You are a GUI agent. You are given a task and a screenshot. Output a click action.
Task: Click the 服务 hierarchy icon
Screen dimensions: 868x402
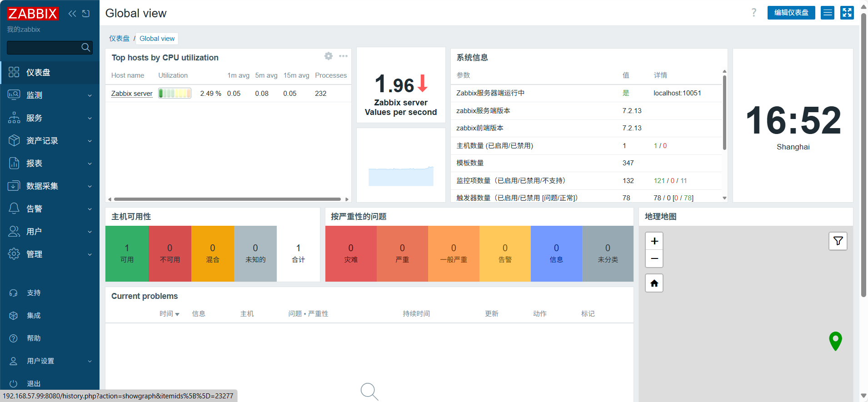[14, 118]
